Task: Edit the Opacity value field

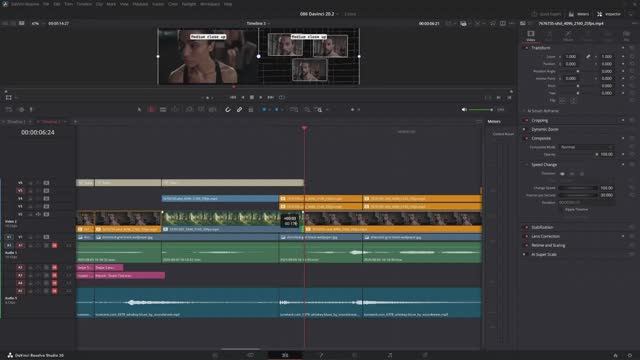Action: (606, 154)
